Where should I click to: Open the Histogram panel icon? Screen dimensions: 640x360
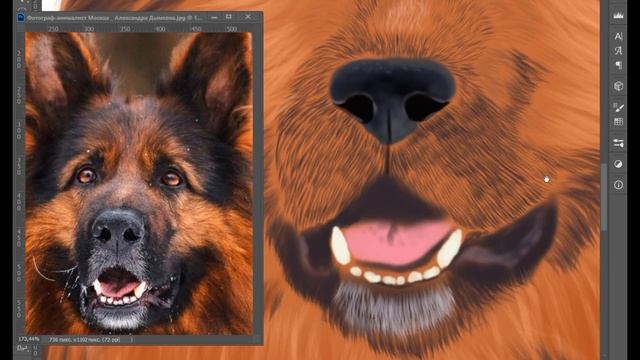click(618, 15)
